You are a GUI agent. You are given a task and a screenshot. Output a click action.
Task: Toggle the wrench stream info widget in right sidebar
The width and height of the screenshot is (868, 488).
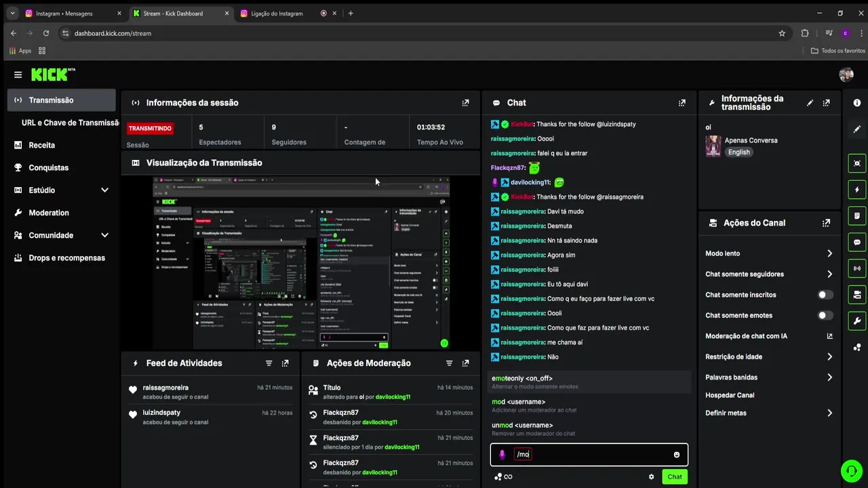[x=857, y=321]
